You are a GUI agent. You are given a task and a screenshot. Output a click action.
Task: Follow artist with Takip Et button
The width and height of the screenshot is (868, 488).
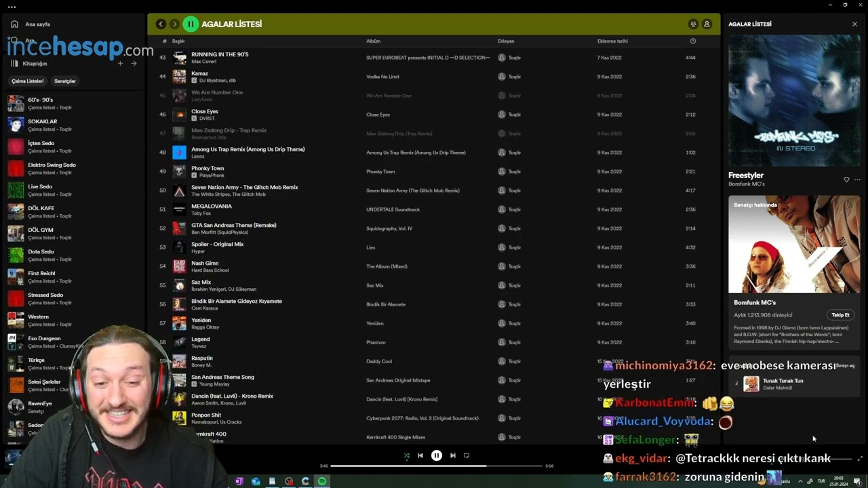click(840, 315)
